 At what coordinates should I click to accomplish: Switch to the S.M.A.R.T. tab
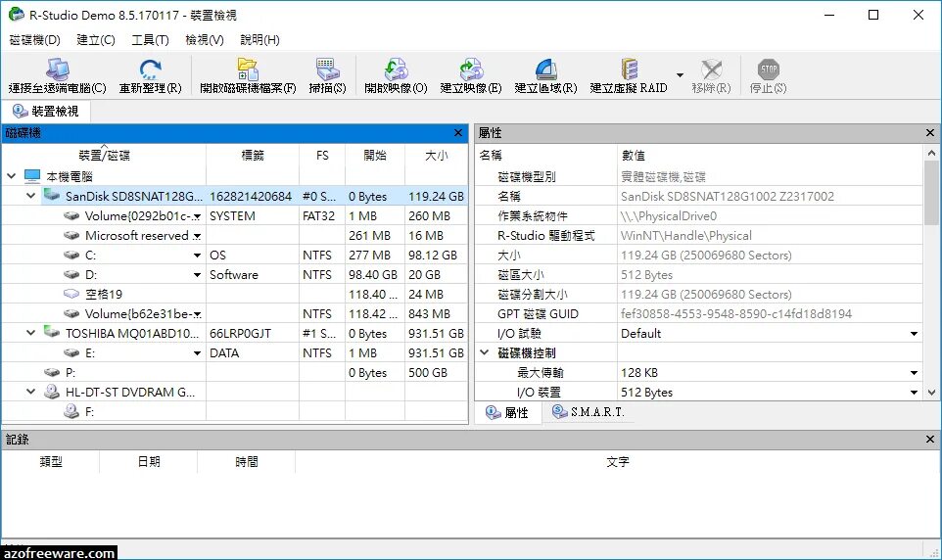(x=588, y=411)
